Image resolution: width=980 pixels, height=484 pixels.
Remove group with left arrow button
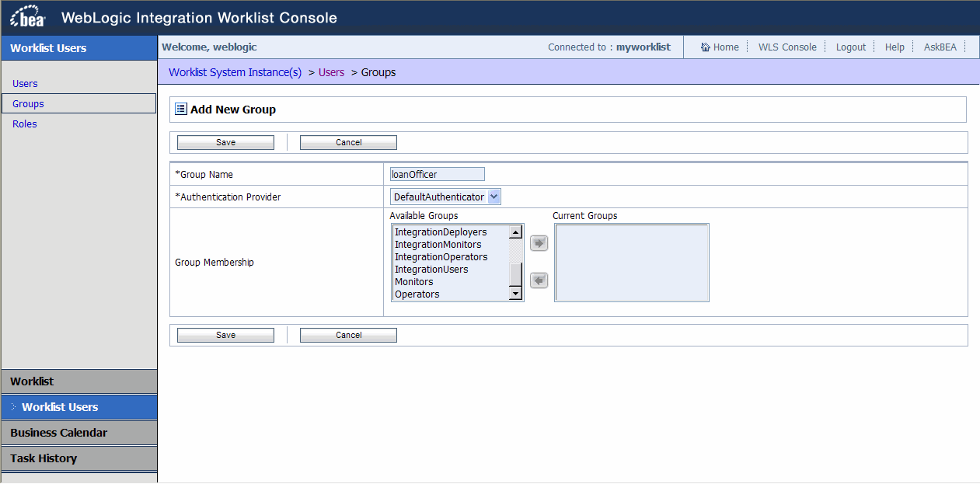pos(539,280)
